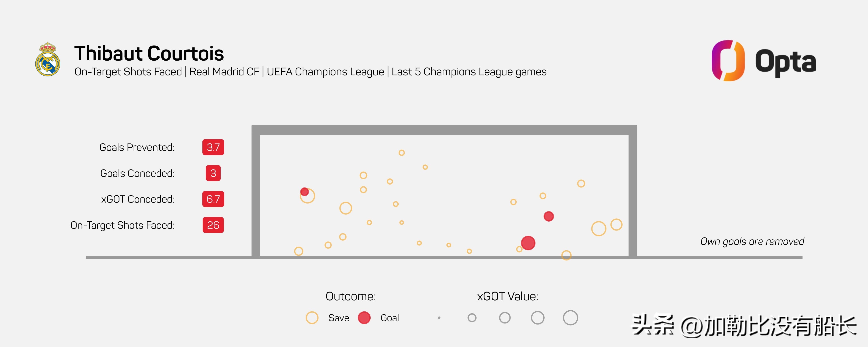Click the "Outcome:" legend heading
Screen dimensions: 868x347
[x=351, y=296]
